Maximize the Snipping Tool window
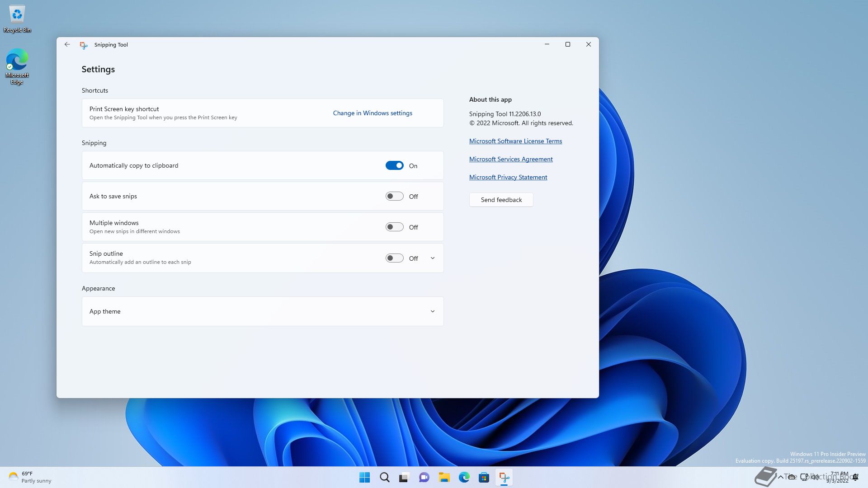The image size is (868, 488). (568, 44)
